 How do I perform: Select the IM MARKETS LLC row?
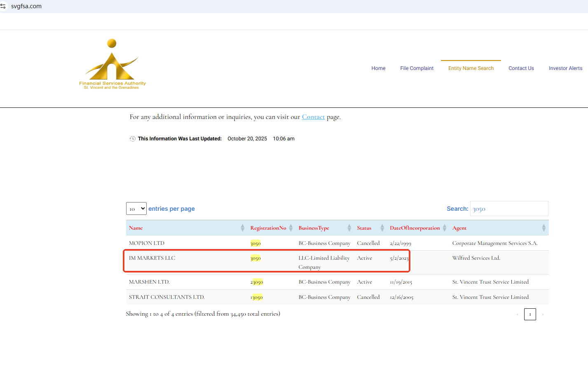tap(152, 258)
